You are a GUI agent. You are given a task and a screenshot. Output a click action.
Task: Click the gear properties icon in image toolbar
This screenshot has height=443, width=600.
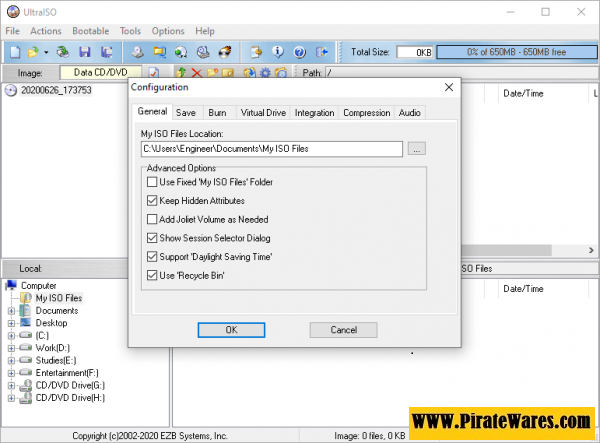pyautogui.click(x=264, y=73)
